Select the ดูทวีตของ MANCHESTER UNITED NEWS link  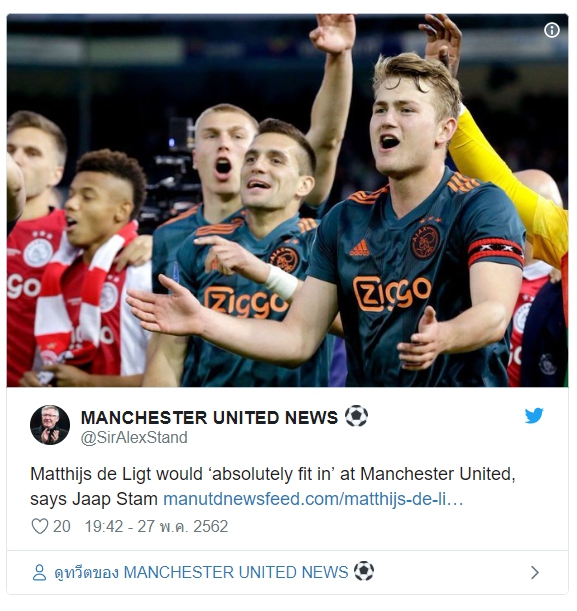(201, 572)
